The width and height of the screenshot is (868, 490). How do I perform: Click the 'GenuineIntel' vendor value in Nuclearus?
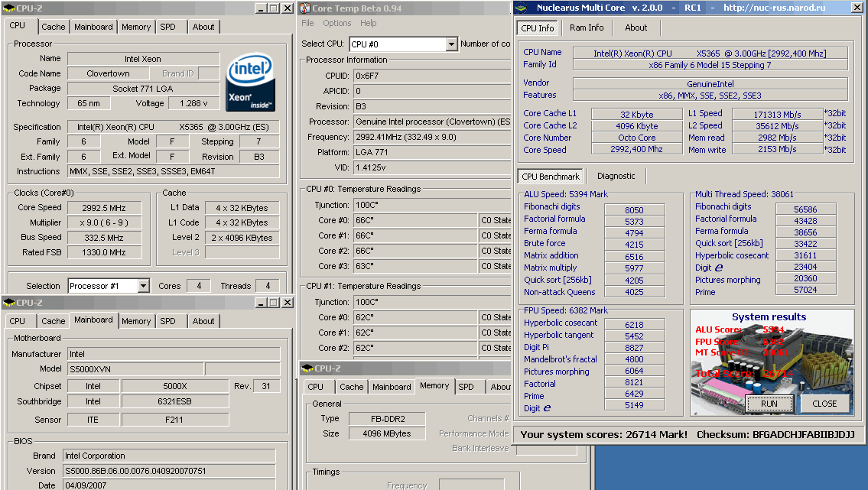coord(710,84)
